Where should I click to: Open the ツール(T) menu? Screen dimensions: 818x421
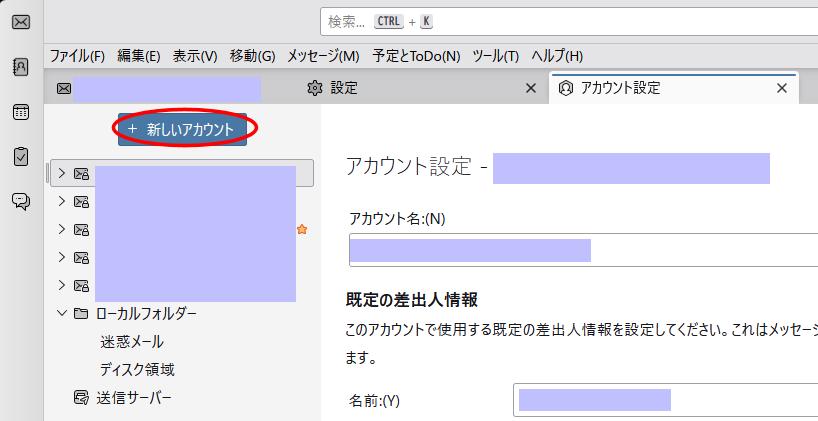(x=495, y=56)
